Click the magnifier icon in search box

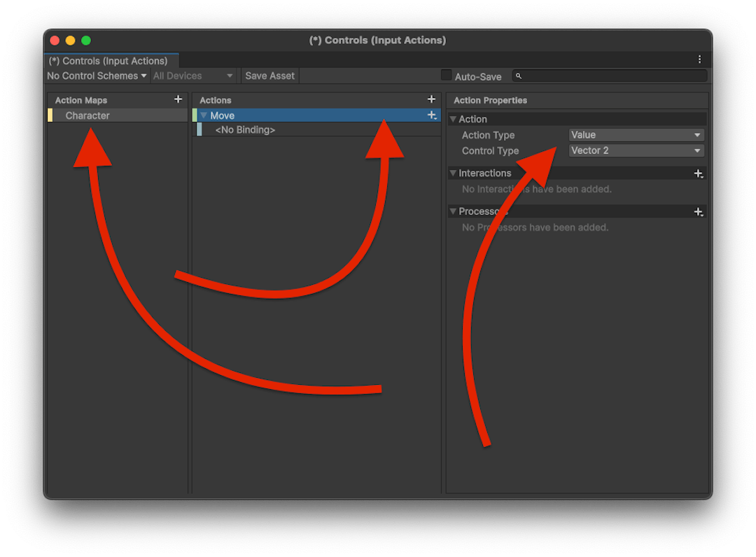point(519,76)
